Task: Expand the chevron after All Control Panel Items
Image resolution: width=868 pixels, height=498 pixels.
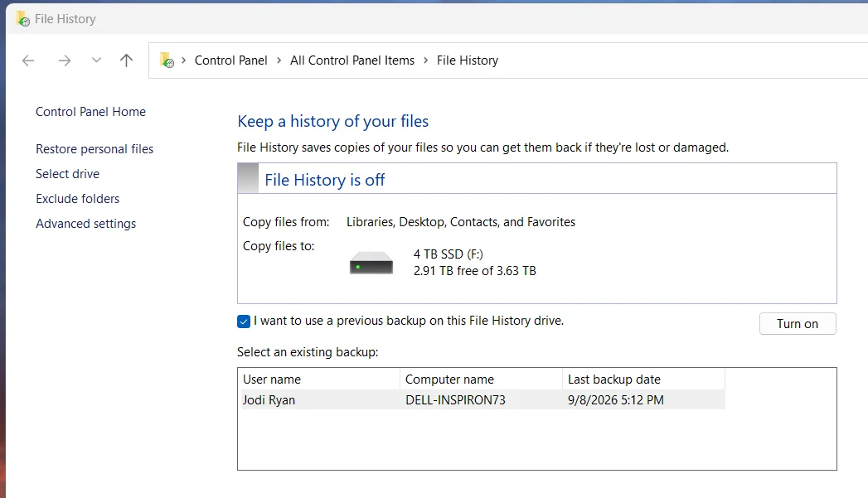Action: (x=425, y=60)
